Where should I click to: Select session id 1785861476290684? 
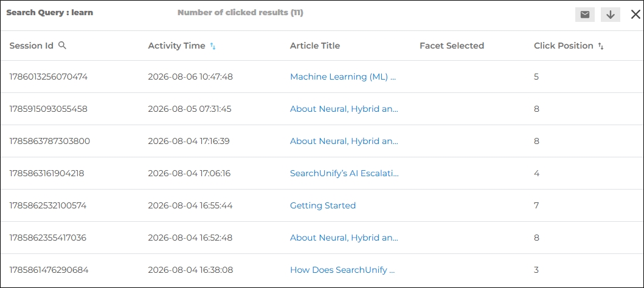coord(49,270)
